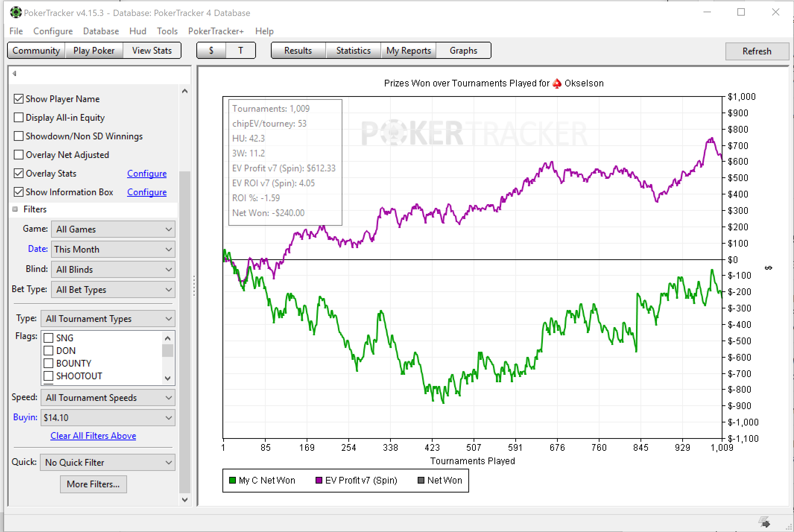This screenshot has width=794, height=532.
Task: Click the Buyin filter label link
Action: pos(25,417)
